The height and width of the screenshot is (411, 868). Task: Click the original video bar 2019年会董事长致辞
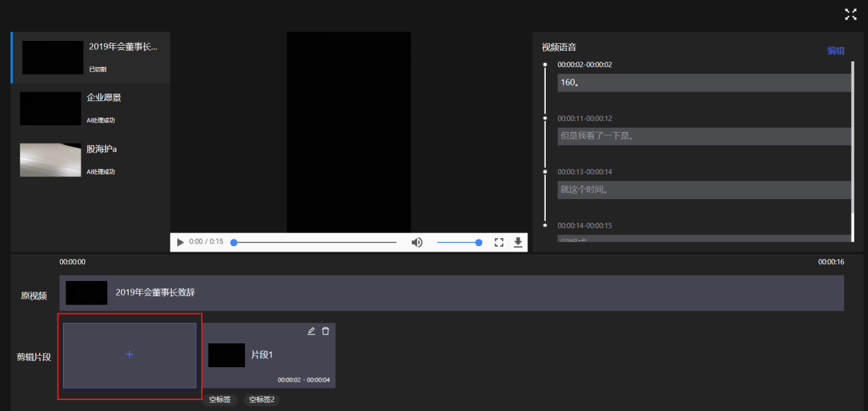[x=451, y=293]
